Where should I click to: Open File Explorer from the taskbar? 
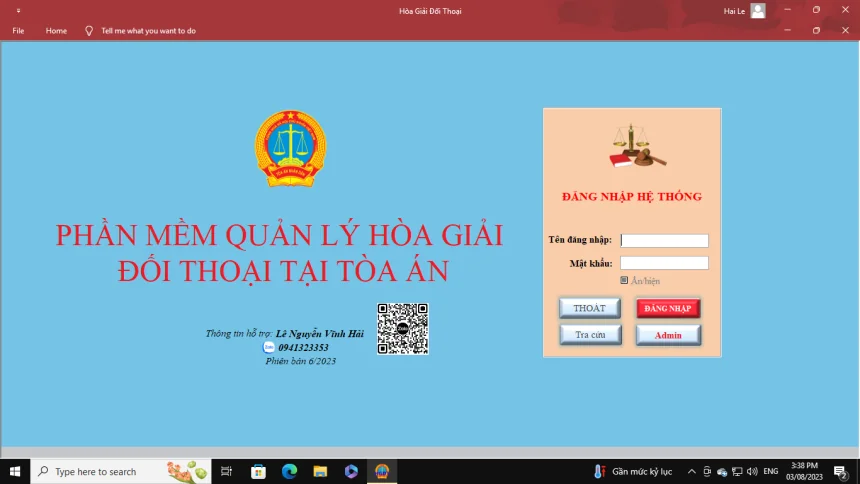click(320, 471)
